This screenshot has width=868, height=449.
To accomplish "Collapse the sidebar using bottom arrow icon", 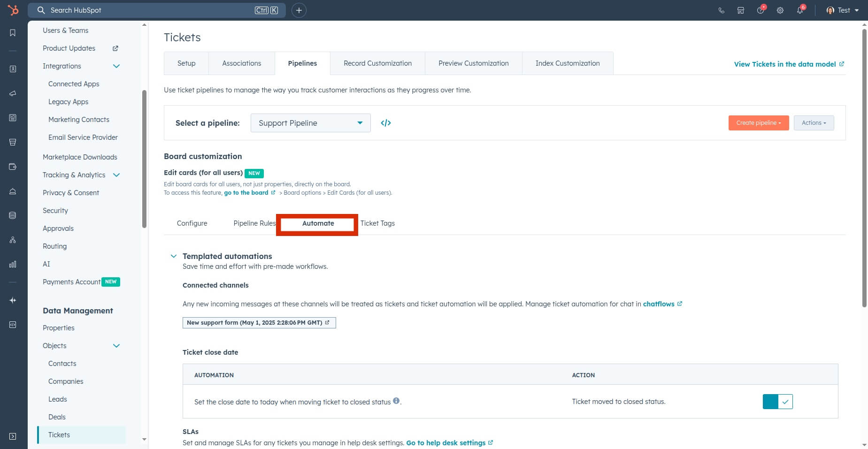I will (13, 436).
